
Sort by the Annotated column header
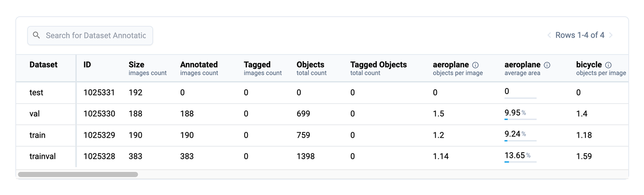(199, 65)
